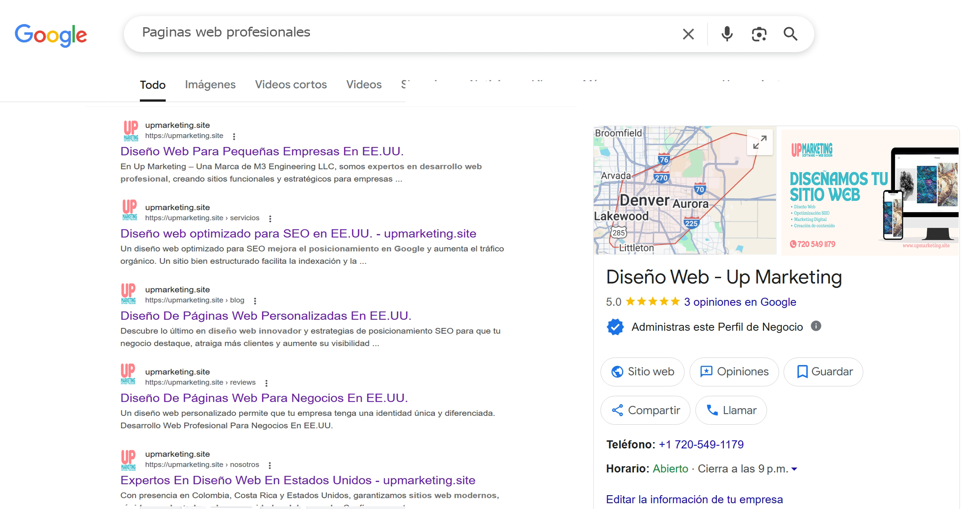980x509 pixels.
Task: Open more options for the servicios result
Action: [270, 218]
